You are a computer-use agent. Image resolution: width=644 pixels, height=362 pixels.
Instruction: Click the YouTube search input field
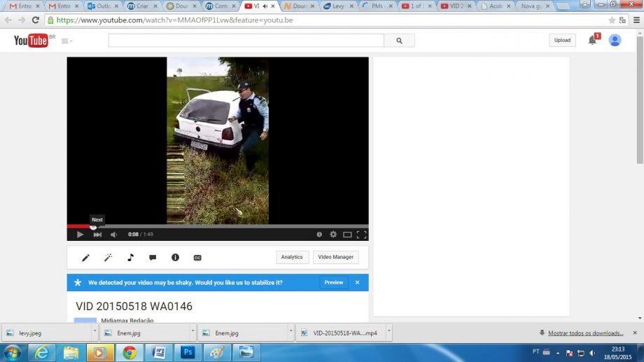(246, 41)
